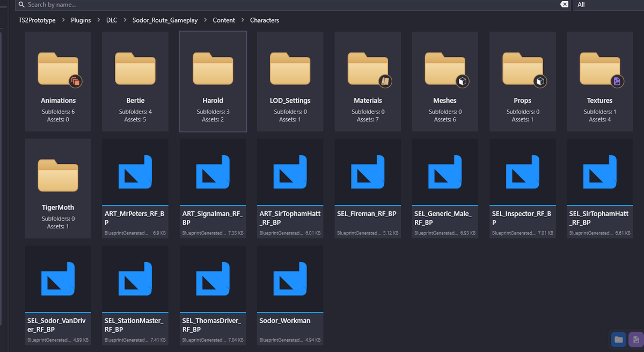This screenshot has height=352, width=644.
Task: Open the Bertie folder
Action: point(135,81)
